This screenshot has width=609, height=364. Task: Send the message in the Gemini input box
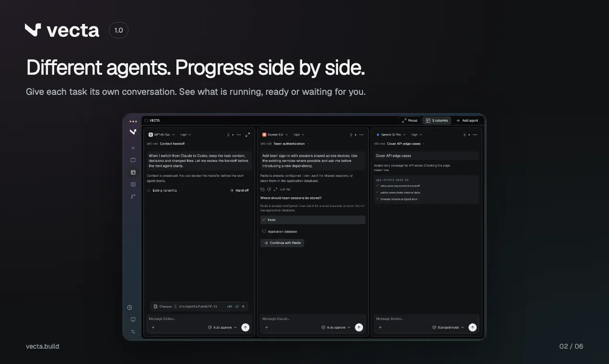(472, 327)
